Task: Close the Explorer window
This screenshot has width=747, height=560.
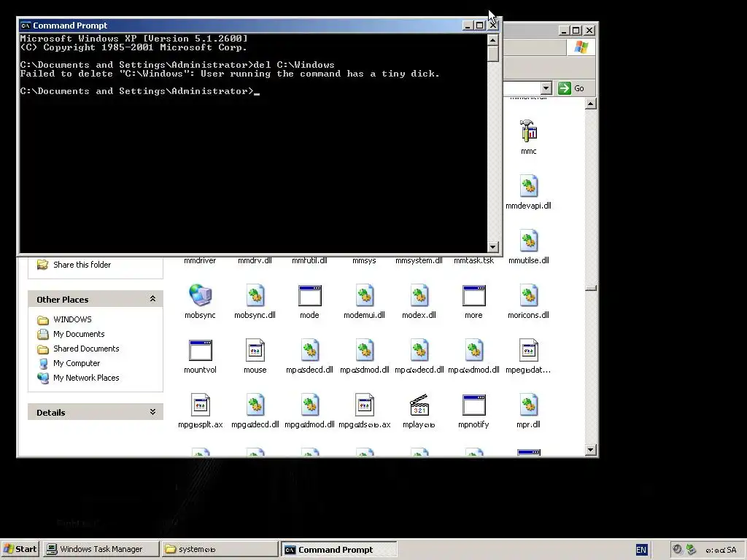Action: pyautogui.click(x=589, y=31)
